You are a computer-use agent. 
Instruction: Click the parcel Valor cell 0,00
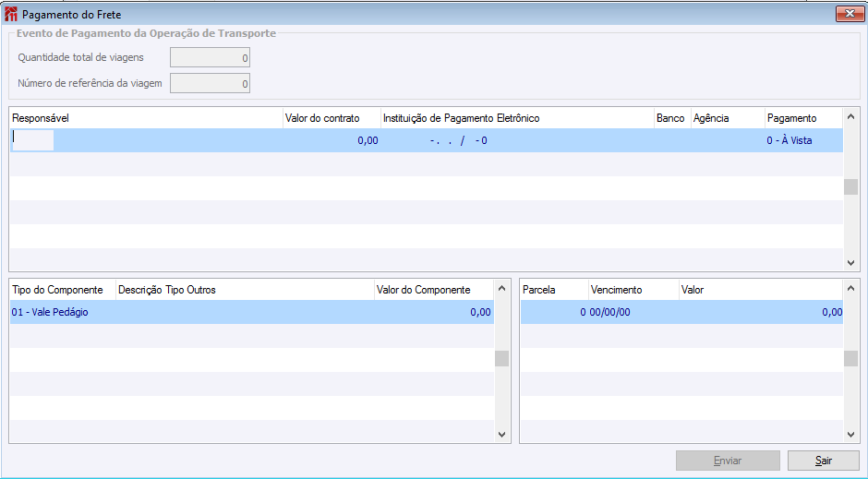point(761,312)
